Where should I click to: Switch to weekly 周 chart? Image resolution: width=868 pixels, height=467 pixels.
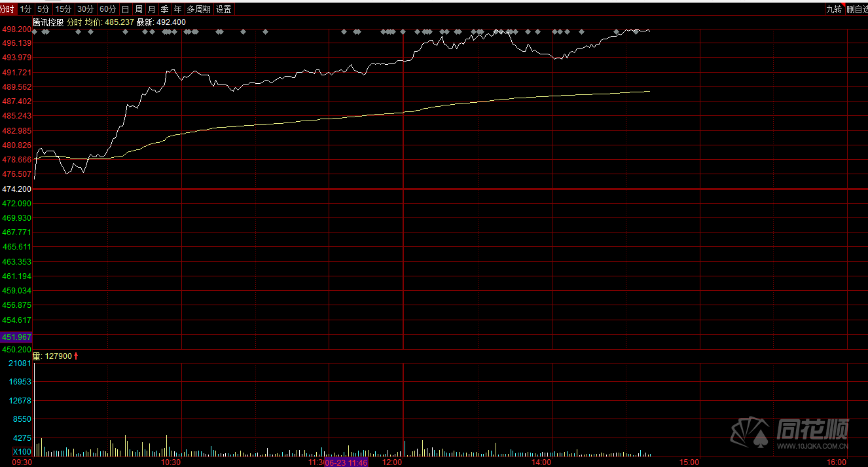pos(139,9)
